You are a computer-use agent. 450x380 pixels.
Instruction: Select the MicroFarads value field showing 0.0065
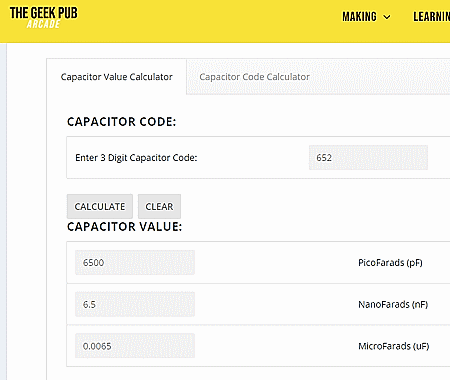coord(135,346)
